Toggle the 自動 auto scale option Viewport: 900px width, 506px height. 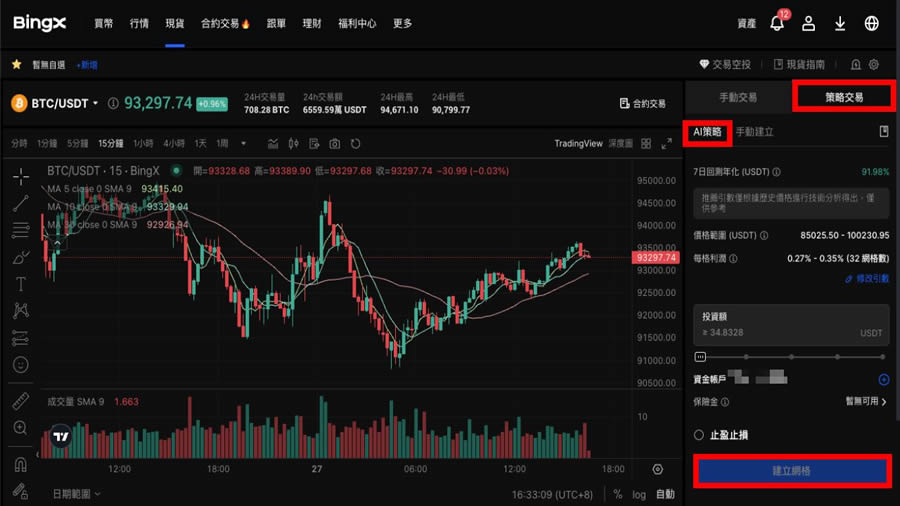pyautogui.click(x=665, y=494)
